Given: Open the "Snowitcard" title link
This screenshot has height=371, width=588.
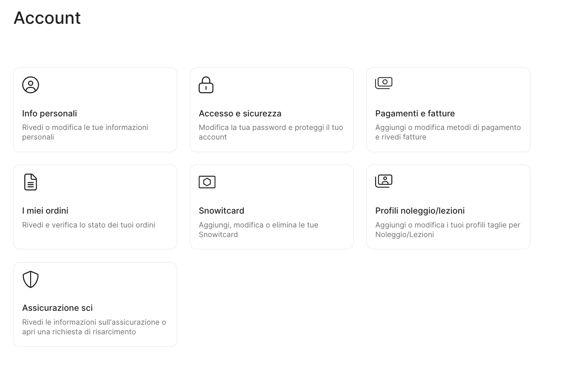Looking at the screenshot, I should [221, 211].
